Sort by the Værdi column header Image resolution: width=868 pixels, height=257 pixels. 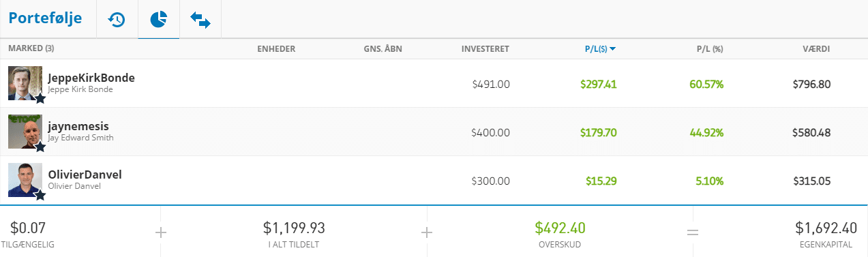[816, 49]
